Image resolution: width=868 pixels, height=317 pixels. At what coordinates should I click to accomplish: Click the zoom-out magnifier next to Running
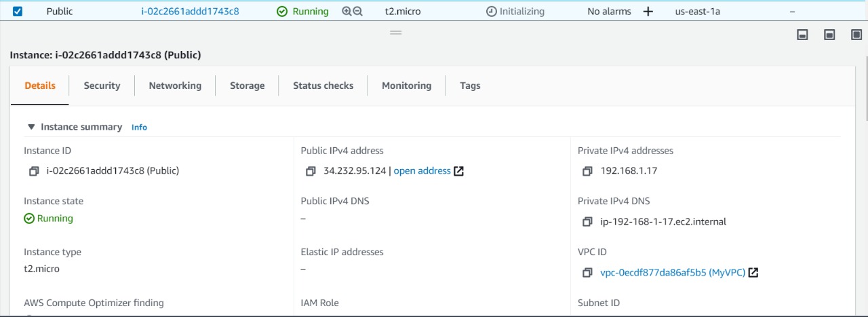tap(358, 12)
